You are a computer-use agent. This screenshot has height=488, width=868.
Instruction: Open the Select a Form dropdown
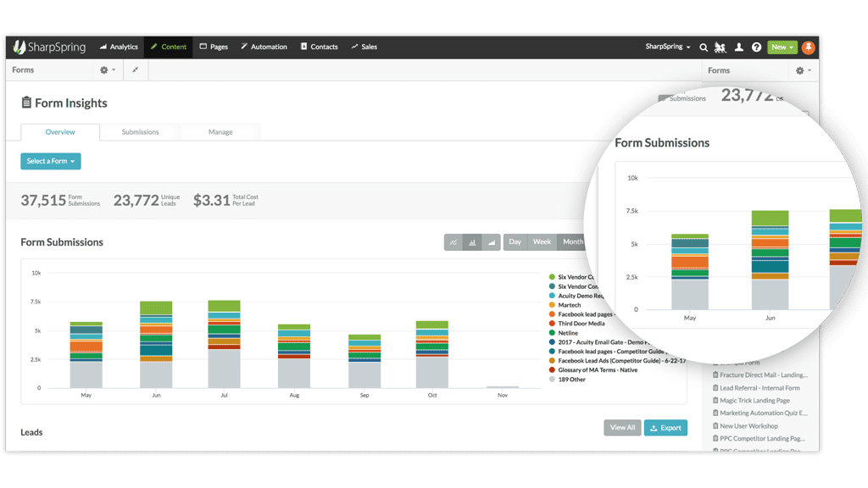click(51, 161)
